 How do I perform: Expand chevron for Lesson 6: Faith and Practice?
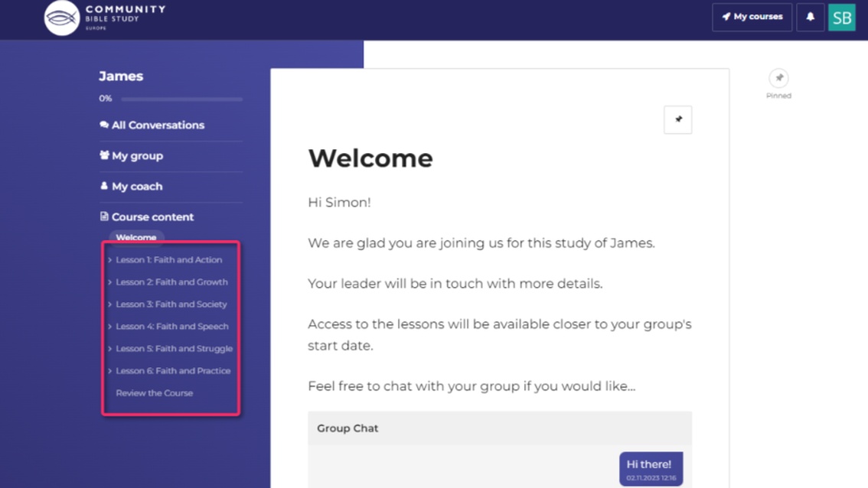[109, 371]
